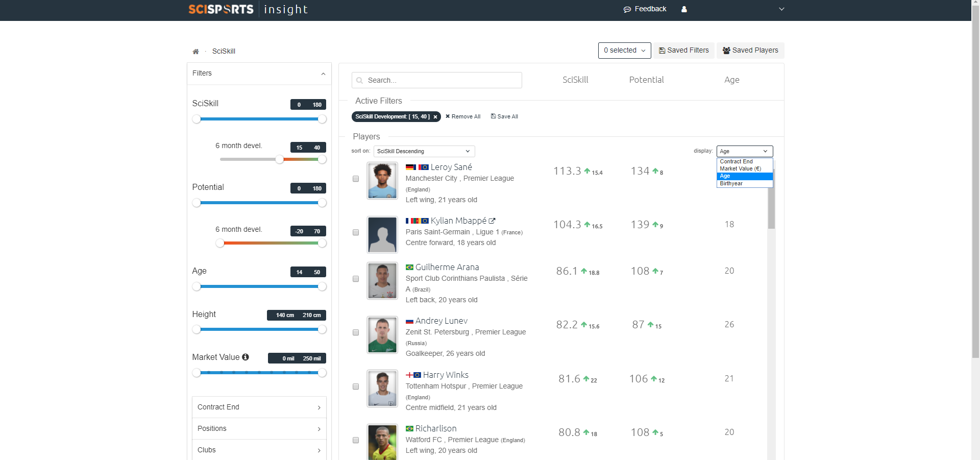Click the Potential slider left handle
Screen dimensions: 980x460
pos(197,203)
